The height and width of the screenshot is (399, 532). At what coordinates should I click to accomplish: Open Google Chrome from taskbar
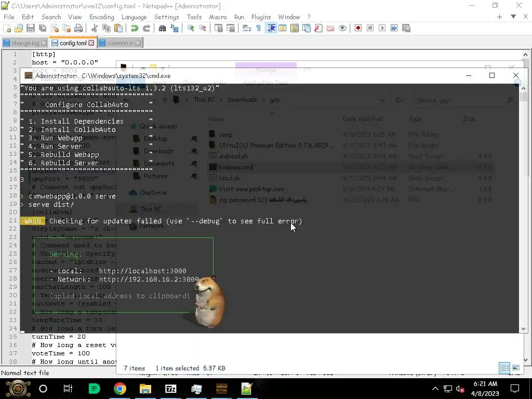[120, 389]
